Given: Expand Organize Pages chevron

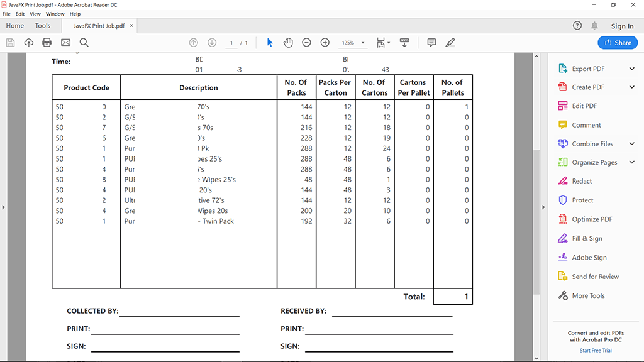Looking at the screenshot, I should coord(631,162).
